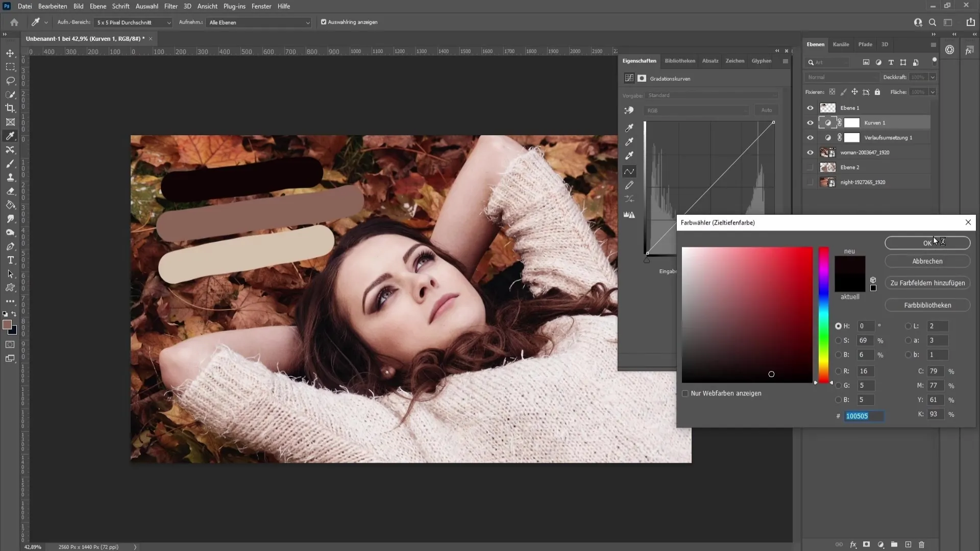Open the Vorgabe Standard dropdown
The width and height of the screenshot is (980, 551).
click(x=712, y=95)
